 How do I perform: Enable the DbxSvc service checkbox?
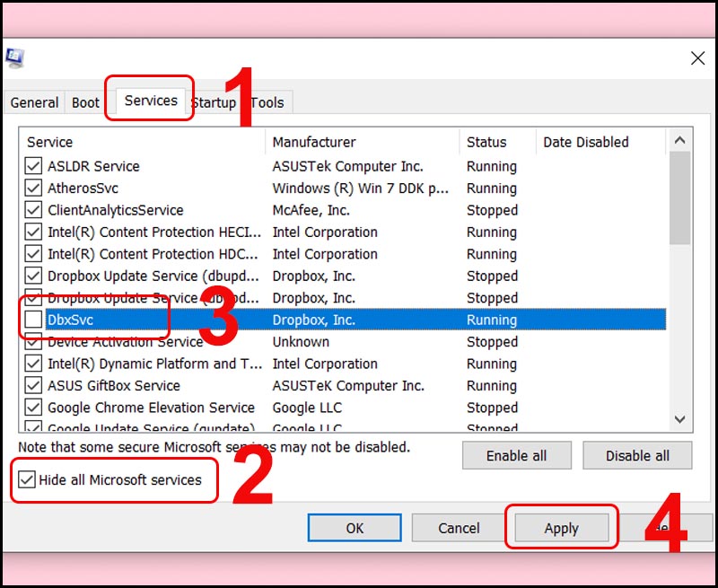tap(33, 320)
